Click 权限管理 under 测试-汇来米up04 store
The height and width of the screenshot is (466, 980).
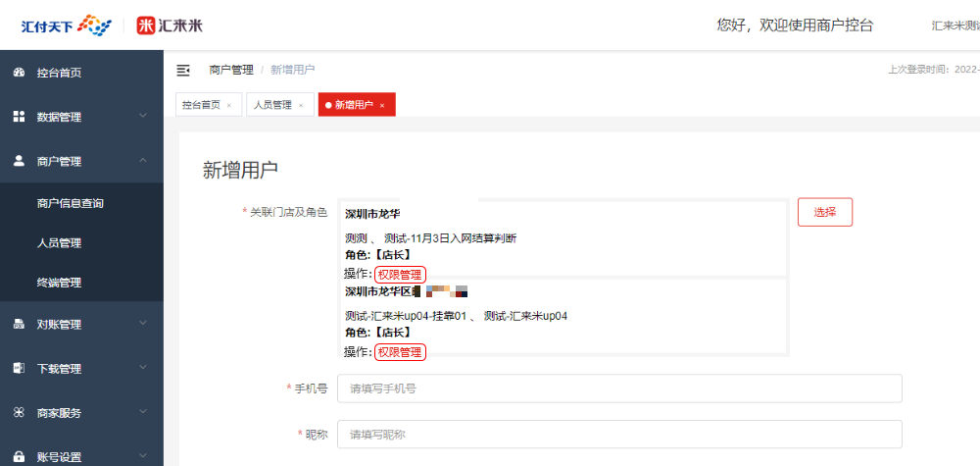point(400,352)
